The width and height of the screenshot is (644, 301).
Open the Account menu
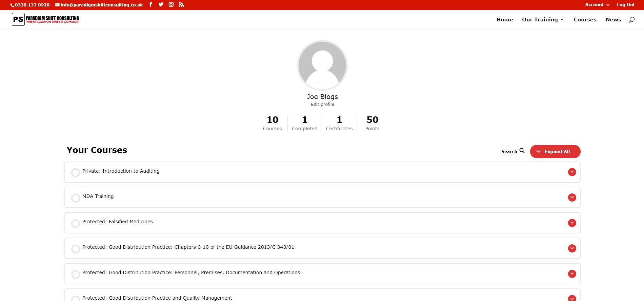(597, 5)
